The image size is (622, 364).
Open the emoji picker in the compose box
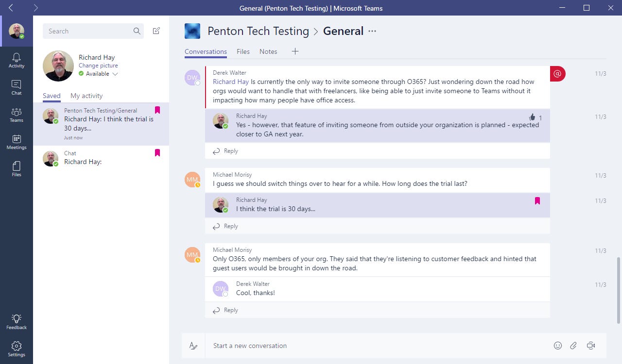[557, 346]
